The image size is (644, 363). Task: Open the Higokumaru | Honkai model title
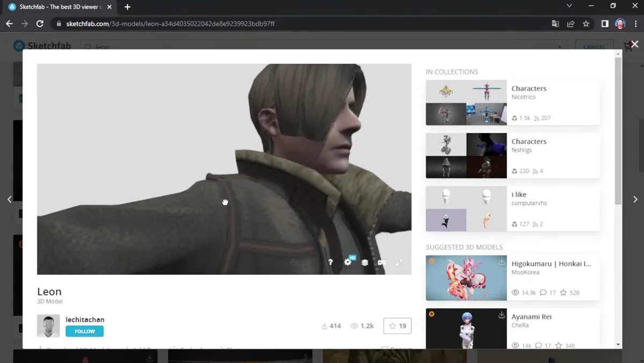tap(551, 264)
